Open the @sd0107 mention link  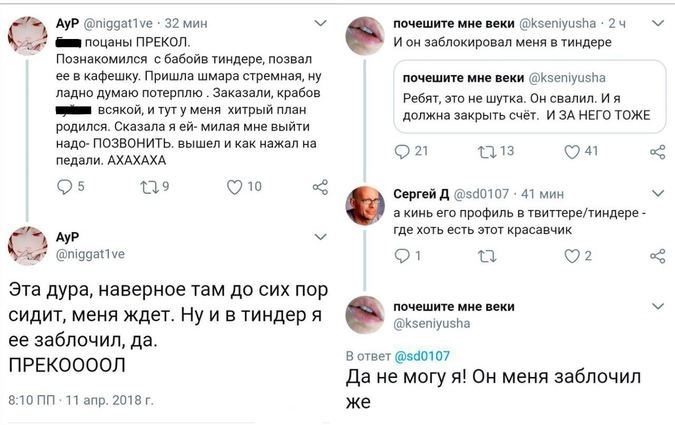coord(425,355)
